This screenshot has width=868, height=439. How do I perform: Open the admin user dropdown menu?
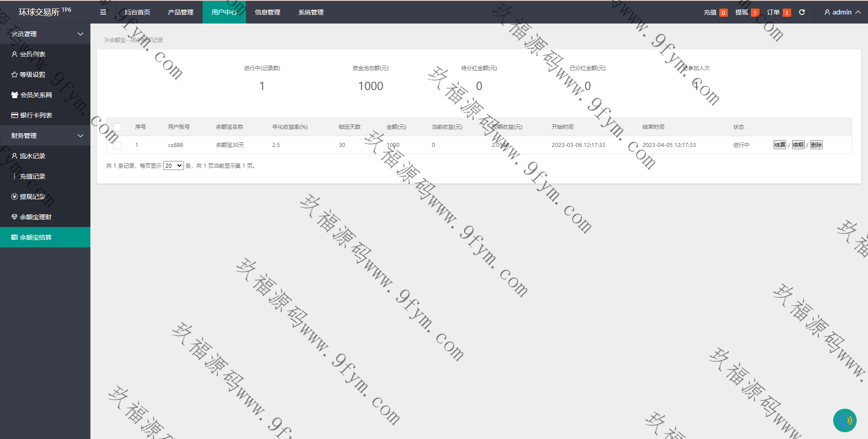(x=842, y=12)
